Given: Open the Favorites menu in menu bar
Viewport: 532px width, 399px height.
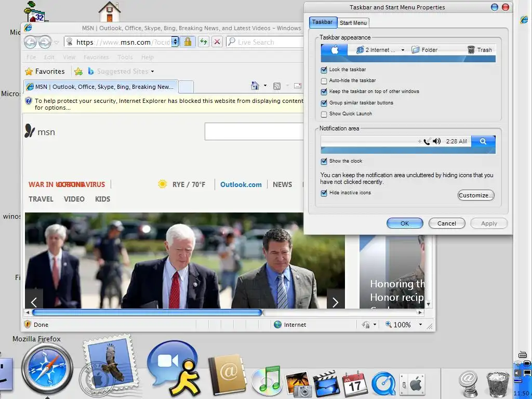Looking at the screenshot, I should (x=96, y=57).
